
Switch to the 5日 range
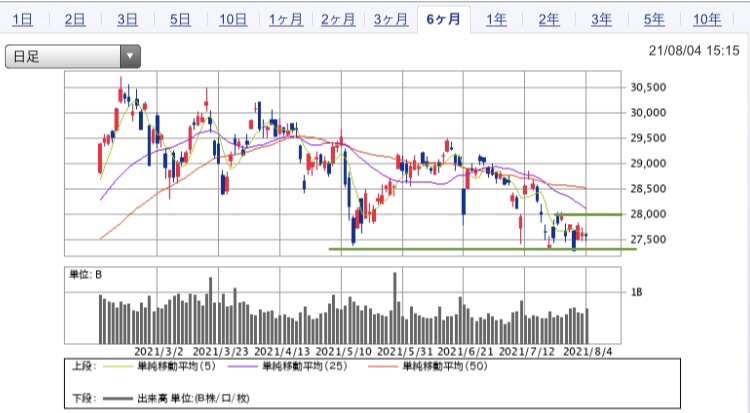(180, 20)
